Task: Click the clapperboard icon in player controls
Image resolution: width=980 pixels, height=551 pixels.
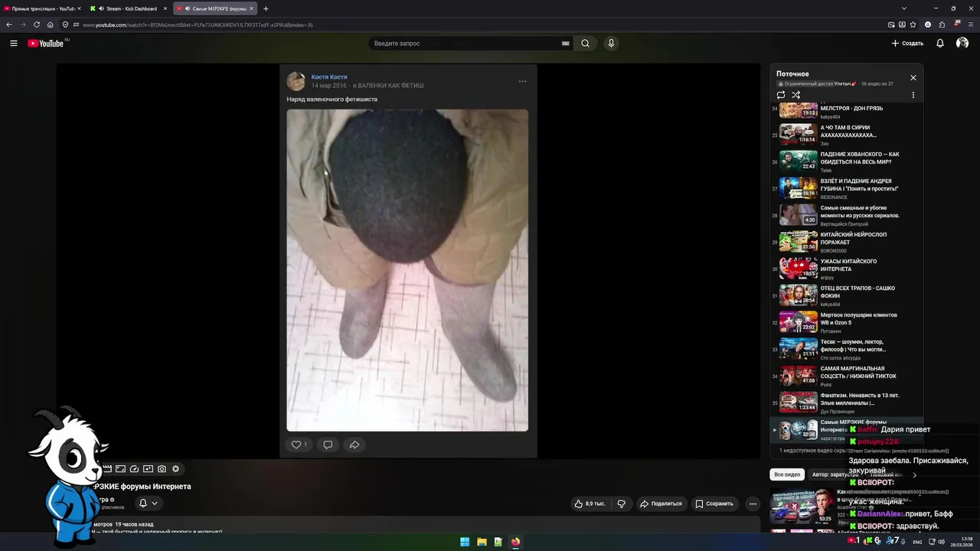Action: (107, 469)
